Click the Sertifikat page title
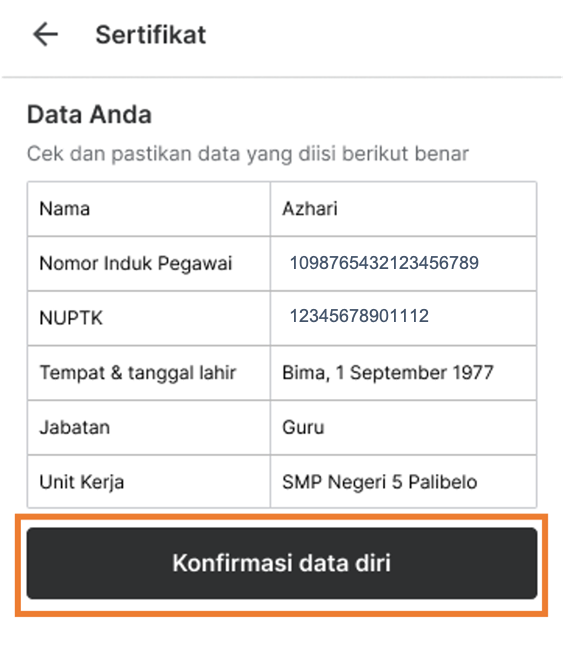Viewport: 564px width, 646px height. 151,35
